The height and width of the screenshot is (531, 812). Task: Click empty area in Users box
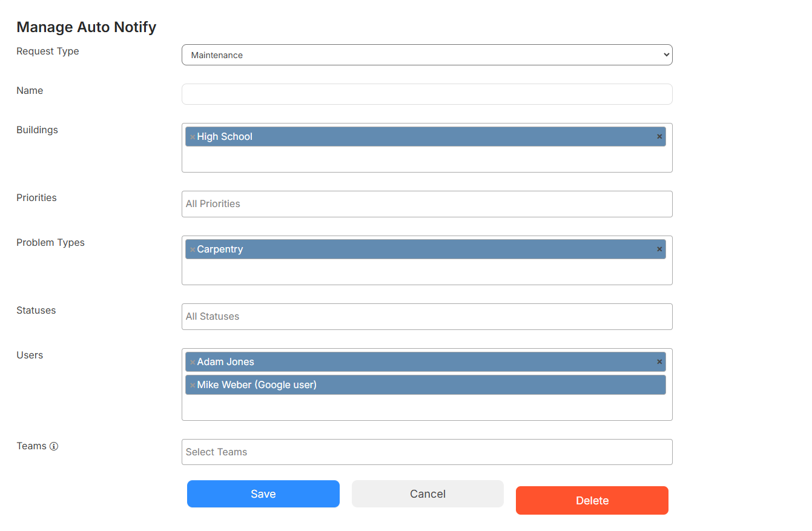(427, 407)
